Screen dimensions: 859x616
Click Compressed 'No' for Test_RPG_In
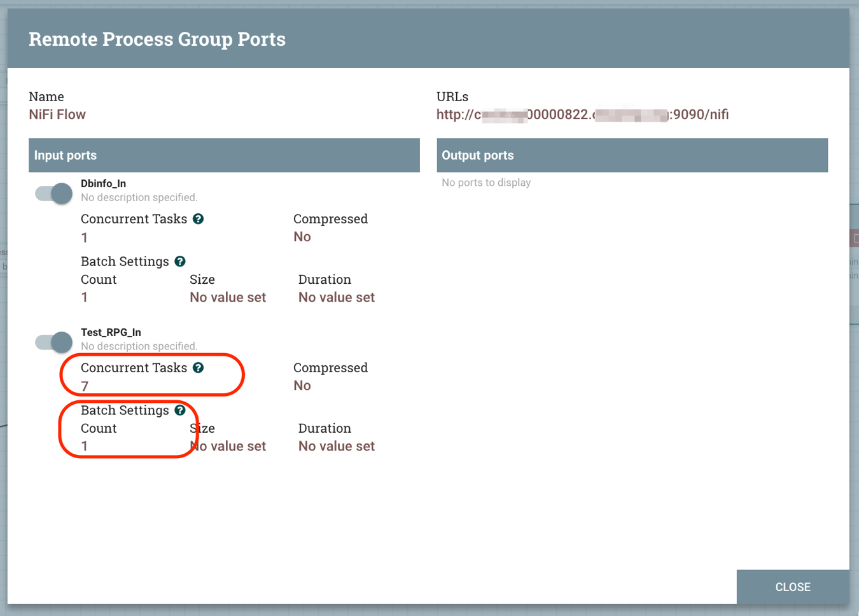[x=302, y=385]
